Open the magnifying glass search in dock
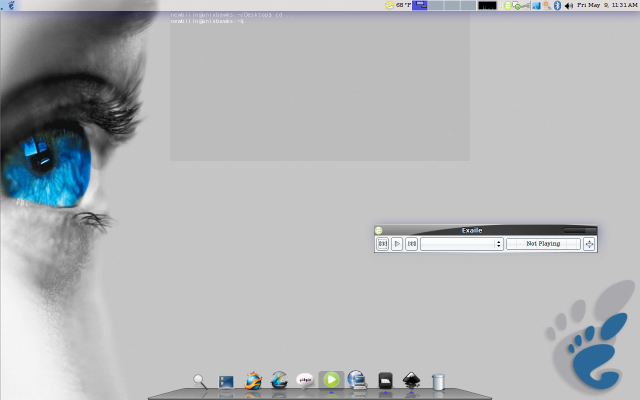 click(x=200, y=382)
